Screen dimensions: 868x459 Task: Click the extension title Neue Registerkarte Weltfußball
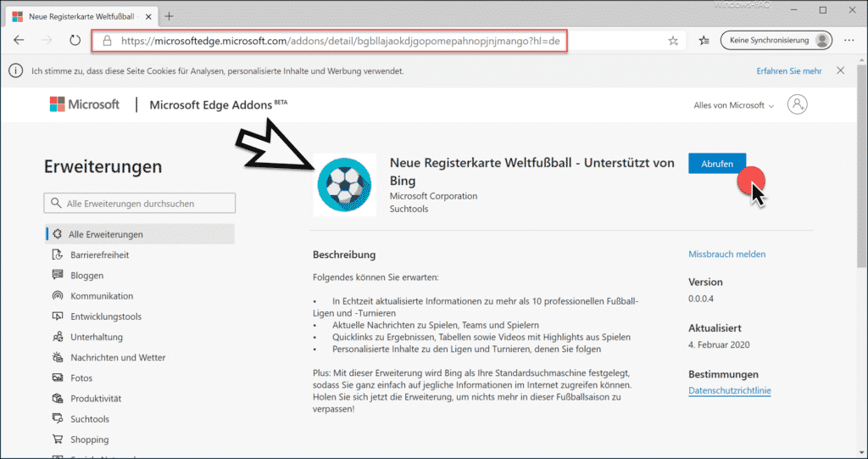(x=532, y=171)
